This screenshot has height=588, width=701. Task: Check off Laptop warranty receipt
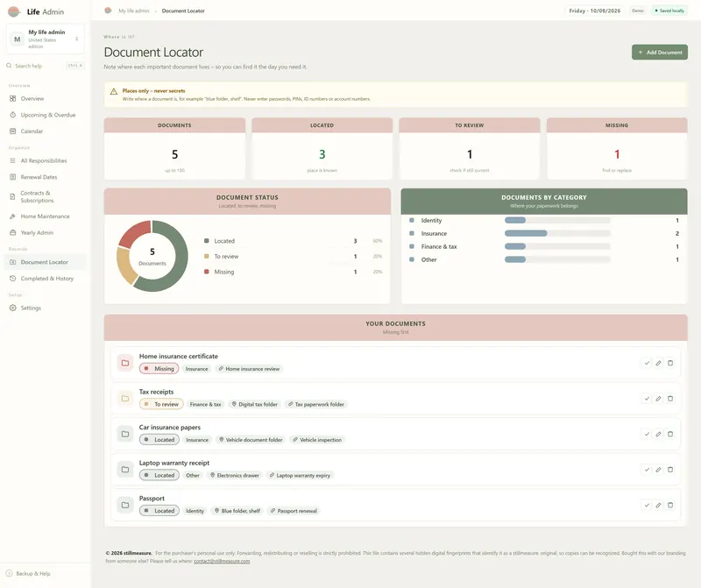pos(647,470)
